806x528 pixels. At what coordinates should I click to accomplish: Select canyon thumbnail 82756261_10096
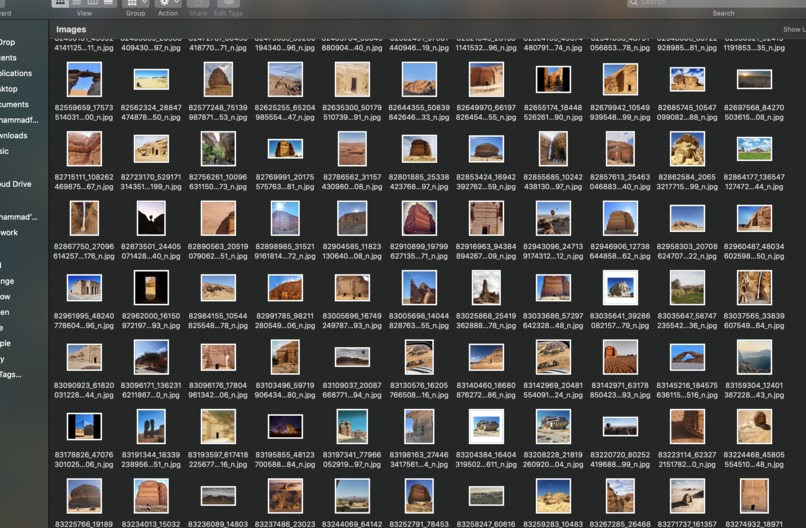(218, 149)
